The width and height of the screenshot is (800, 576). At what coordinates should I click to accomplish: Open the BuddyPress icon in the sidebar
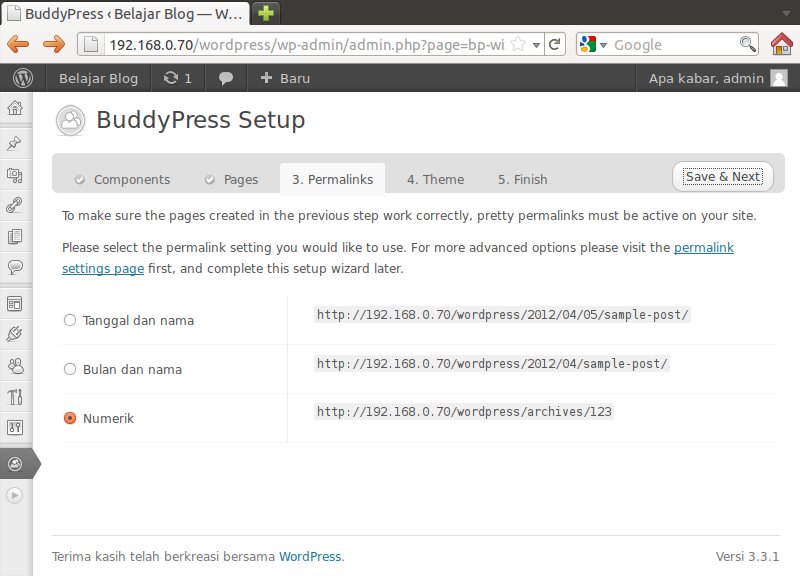(15, 464)
